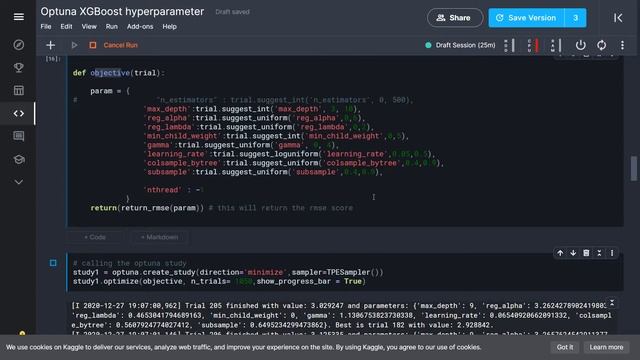
Task: Collapse the optuna study cell
Action: 599,253
